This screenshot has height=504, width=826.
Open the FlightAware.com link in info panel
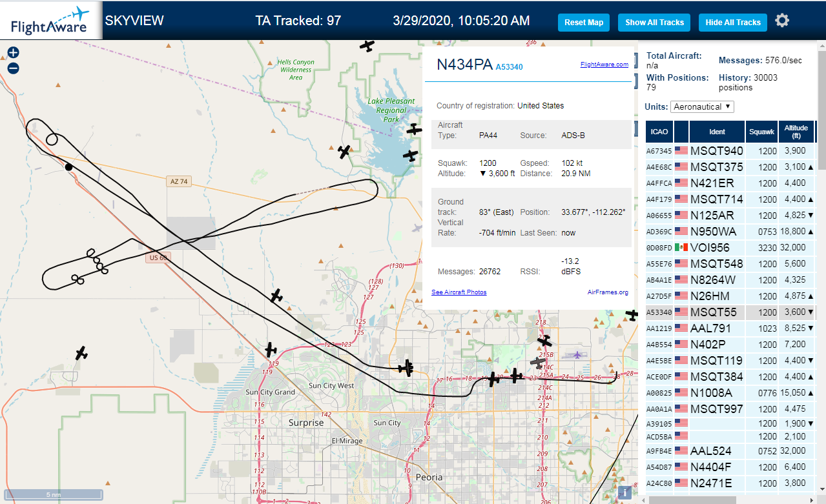click(x=604, y=65)
